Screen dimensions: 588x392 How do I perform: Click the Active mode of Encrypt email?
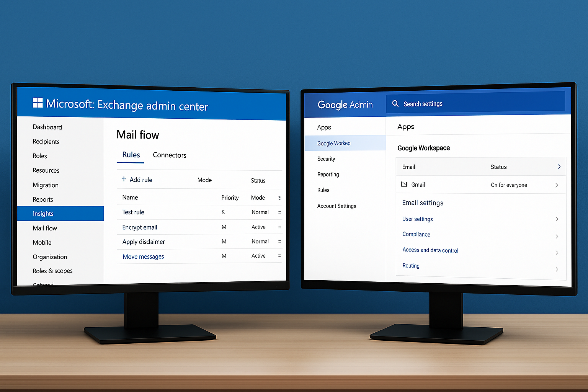[258, 227]
